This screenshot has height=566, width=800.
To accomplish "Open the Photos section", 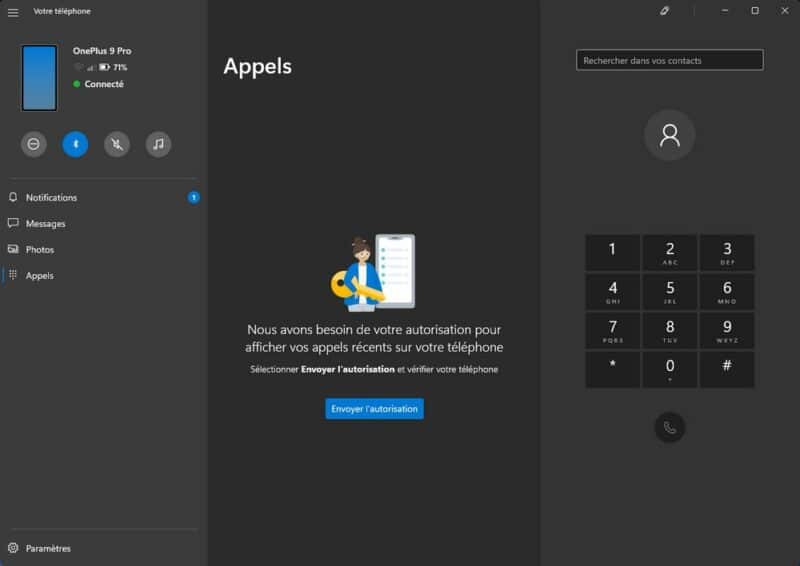I will click(x=104, y=250).
